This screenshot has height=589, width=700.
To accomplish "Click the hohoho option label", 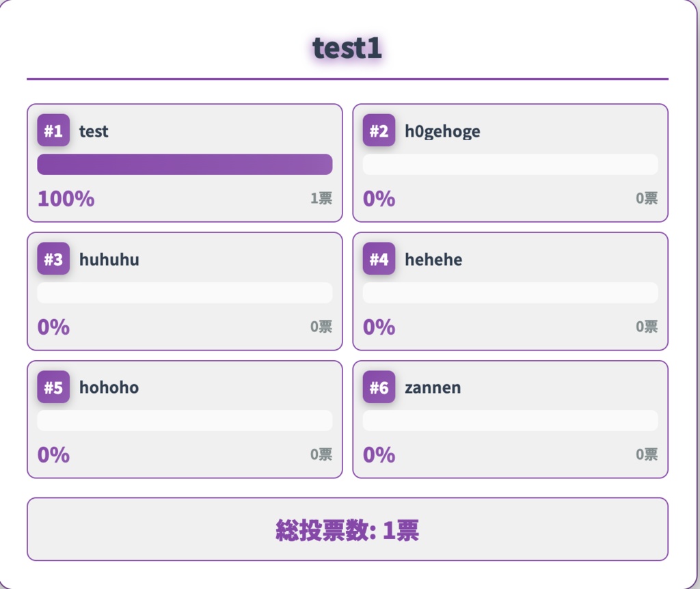I will point(109,387).
